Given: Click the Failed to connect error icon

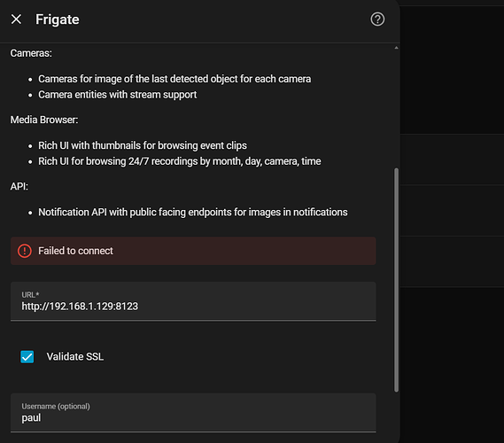Looking at the screenshot, I should coord(25,251).
